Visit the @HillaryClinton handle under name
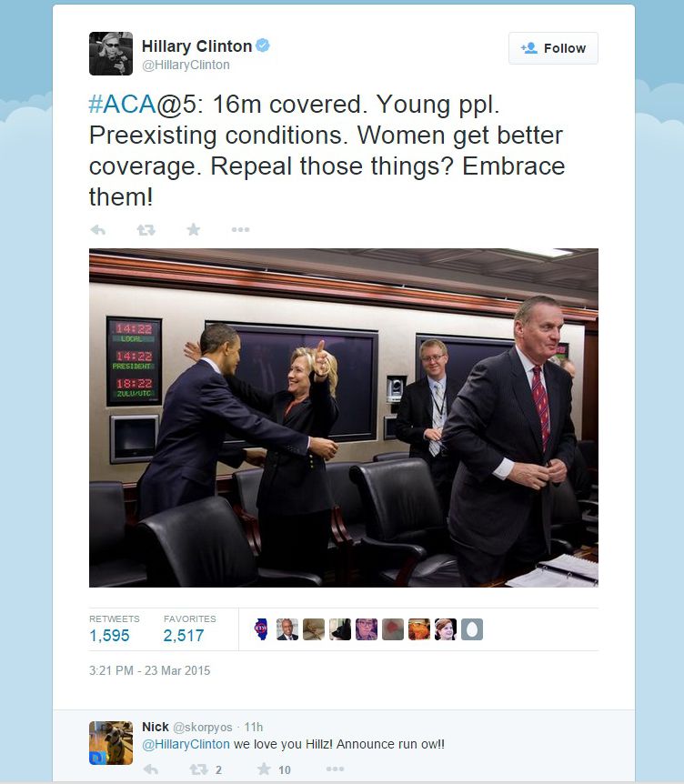The width and height of the screenshot is (684, 784). 186,65
